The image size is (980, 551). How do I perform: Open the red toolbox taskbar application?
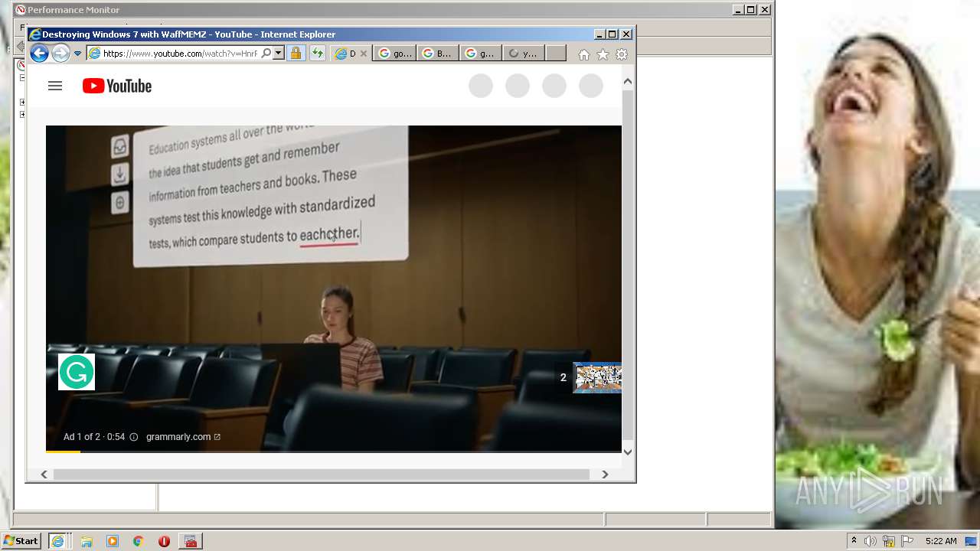191,541
